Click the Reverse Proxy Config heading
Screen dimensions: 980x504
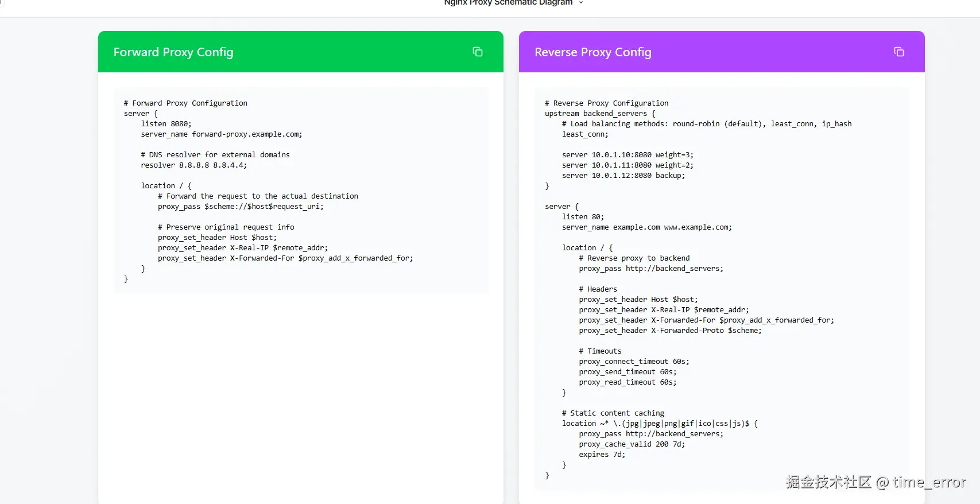coord(593,52)
